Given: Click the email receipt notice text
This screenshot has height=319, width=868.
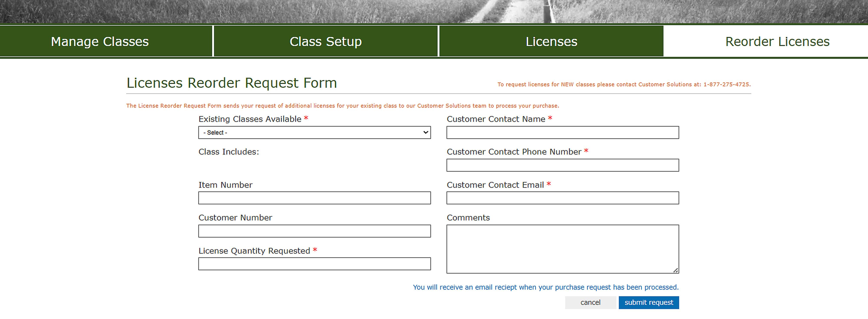Looking at the screenshot, I should [x=546, y=287].
